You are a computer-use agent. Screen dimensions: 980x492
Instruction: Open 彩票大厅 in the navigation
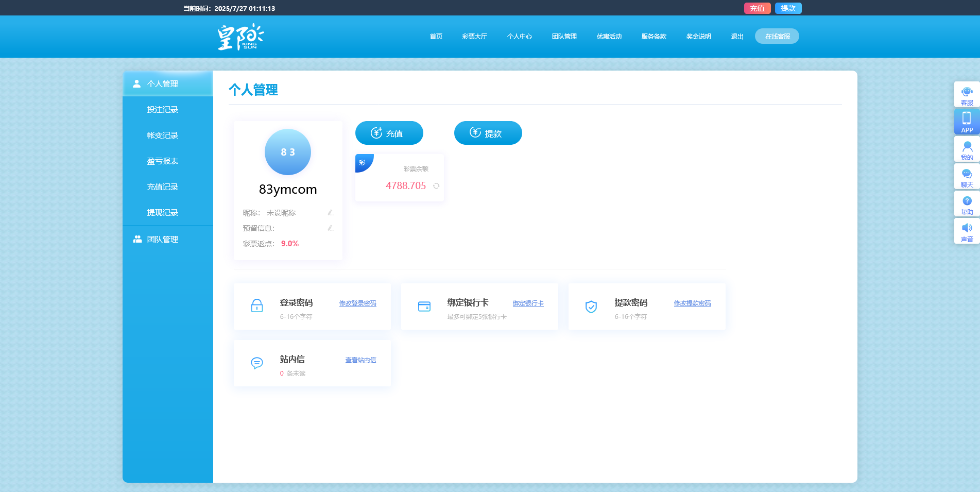(475, 37)
